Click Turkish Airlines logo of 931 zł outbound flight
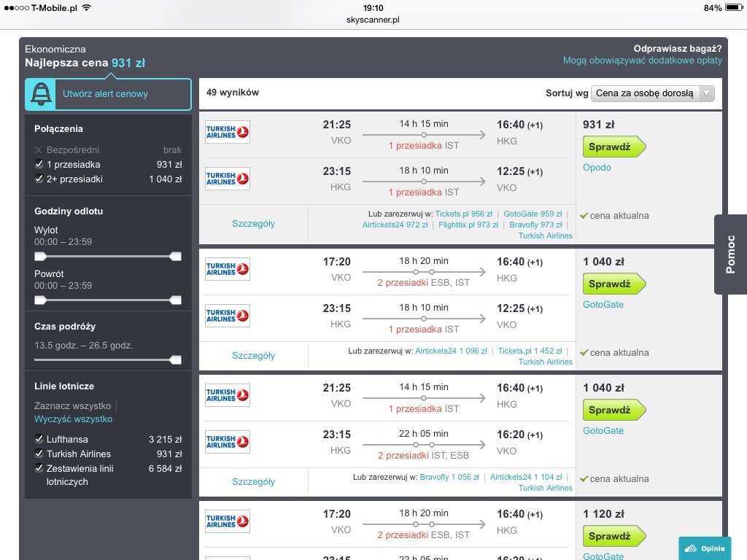 tap(228, 132)
